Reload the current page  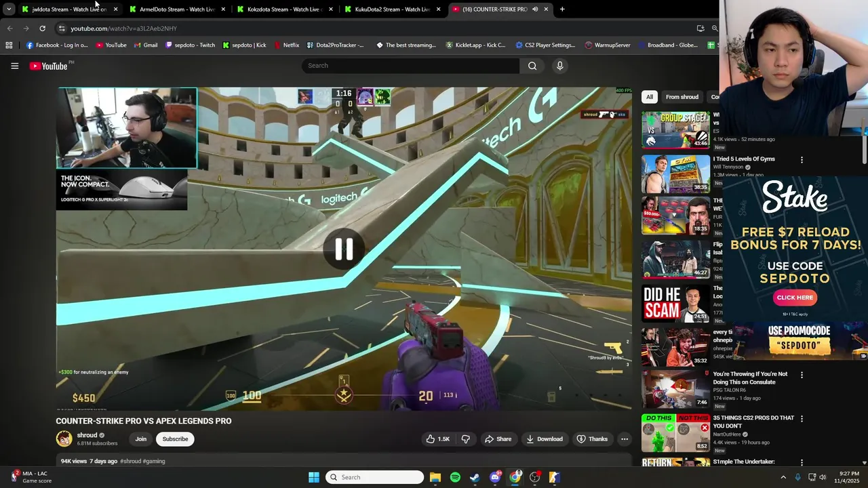pos(42,28)
